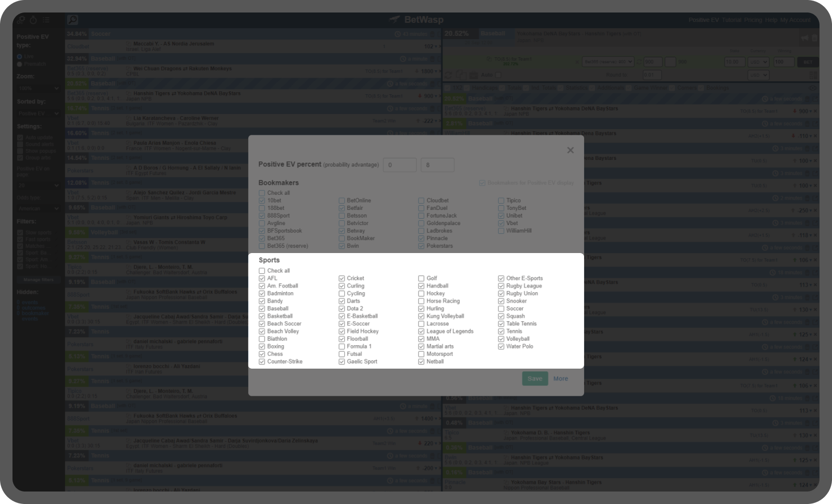This screenshot has height=504, width=832.
Task: Enable the Soccer sport checkbox
Action: coord(501,309)
